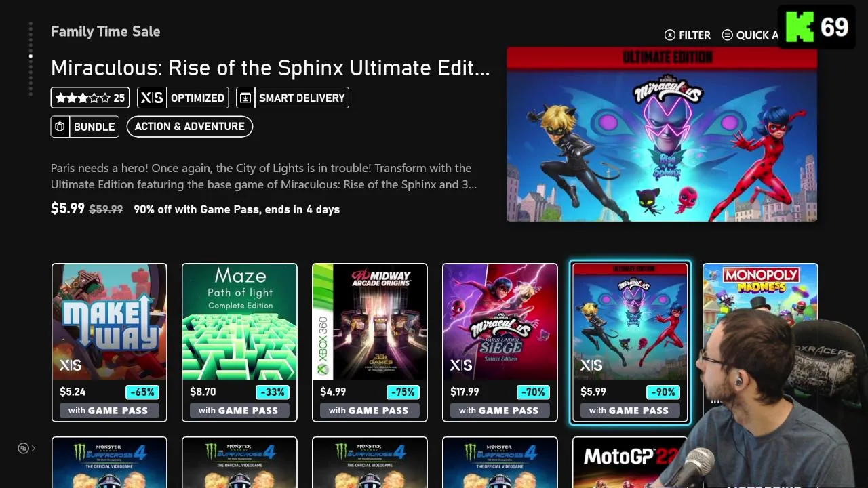Image resolution: width=868 pixels, height=488 pixels.
Task: Select the Midway Arcade Origins tile
Action: point(370,342)
